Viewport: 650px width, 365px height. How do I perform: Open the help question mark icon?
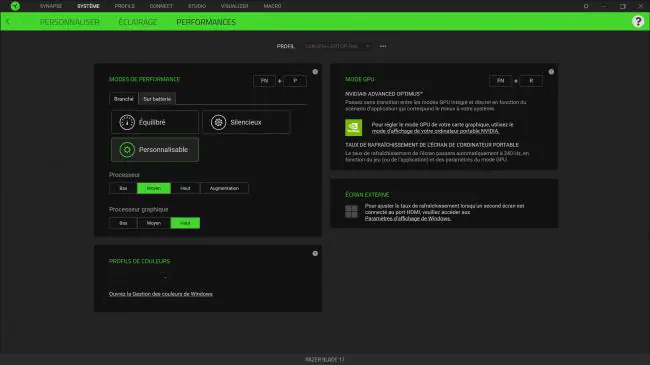638,22
